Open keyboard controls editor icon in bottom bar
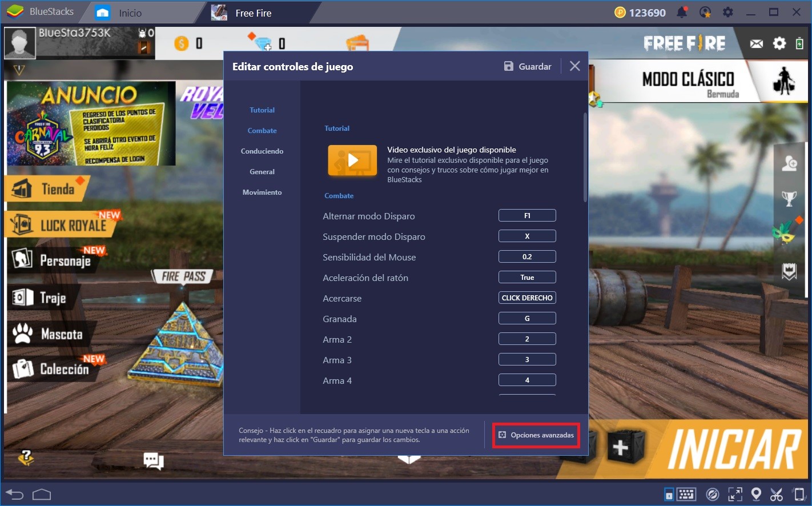 (686, 494)
